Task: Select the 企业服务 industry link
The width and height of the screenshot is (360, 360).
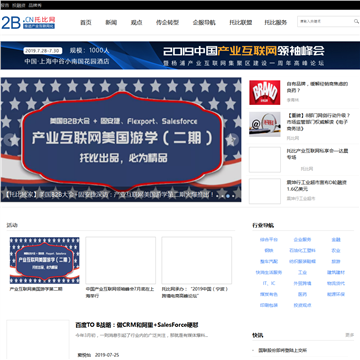Action: click(302, 240)
